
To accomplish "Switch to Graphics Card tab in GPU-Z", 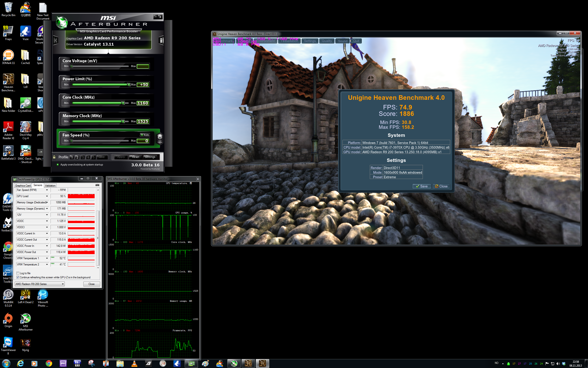I will (x=23, y=185).
